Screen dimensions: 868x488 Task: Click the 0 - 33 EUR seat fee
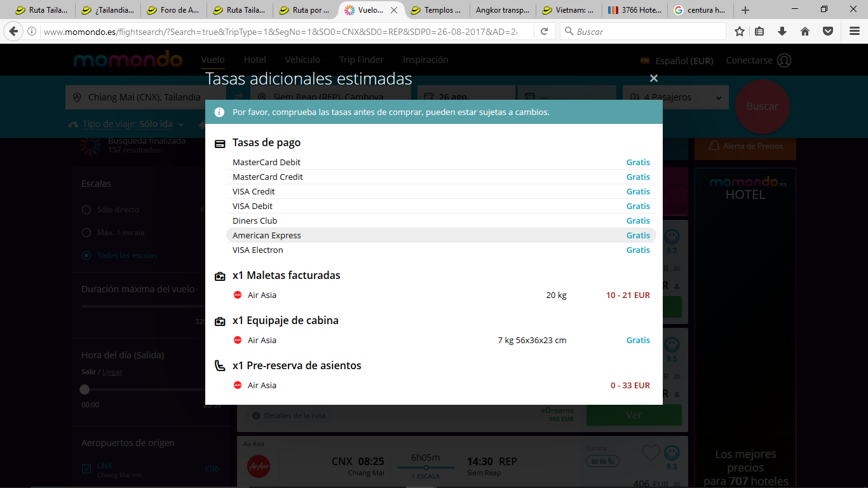630,385
